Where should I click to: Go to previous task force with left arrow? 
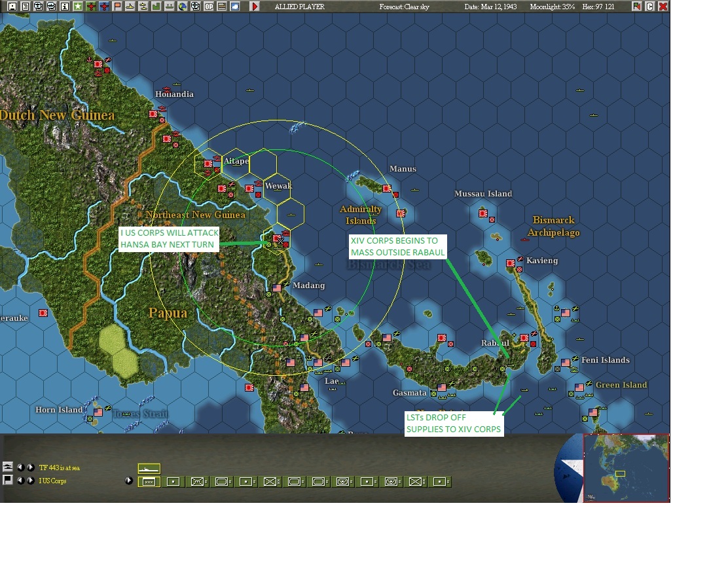20,468
